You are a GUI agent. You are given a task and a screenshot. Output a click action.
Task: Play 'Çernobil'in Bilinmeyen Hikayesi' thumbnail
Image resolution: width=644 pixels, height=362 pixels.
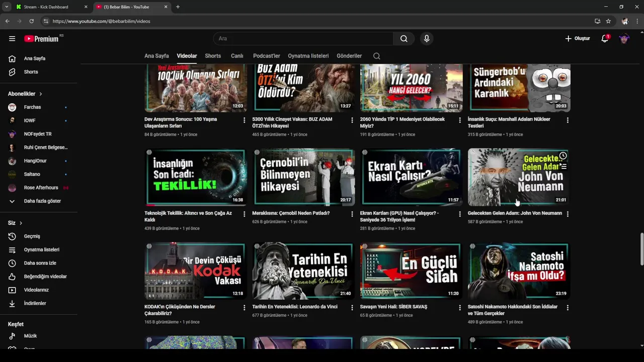pyautogui.click(x=303, y=177)
